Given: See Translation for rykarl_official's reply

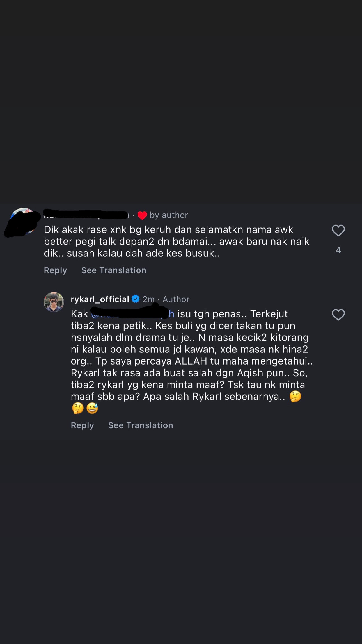Looking at the screenshot, I should click(x=141, y=425).
